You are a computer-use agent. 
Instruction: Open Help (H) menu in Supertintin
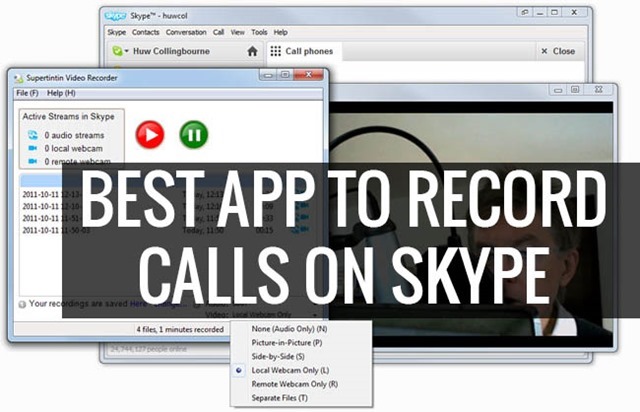[61, 93]
